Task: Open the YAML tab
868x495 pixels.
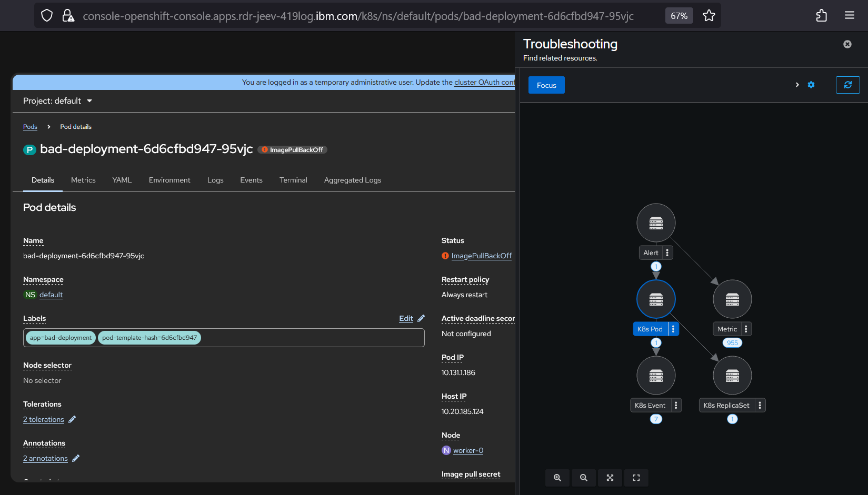Action: (x=122, y=180)
